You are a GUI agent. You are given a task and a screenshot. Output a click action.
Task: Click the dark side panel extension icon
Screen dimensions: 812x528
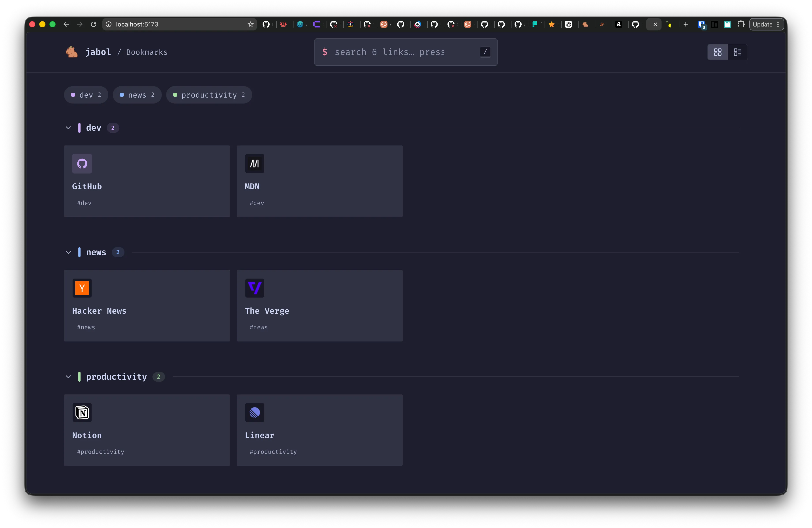(714, 24)
